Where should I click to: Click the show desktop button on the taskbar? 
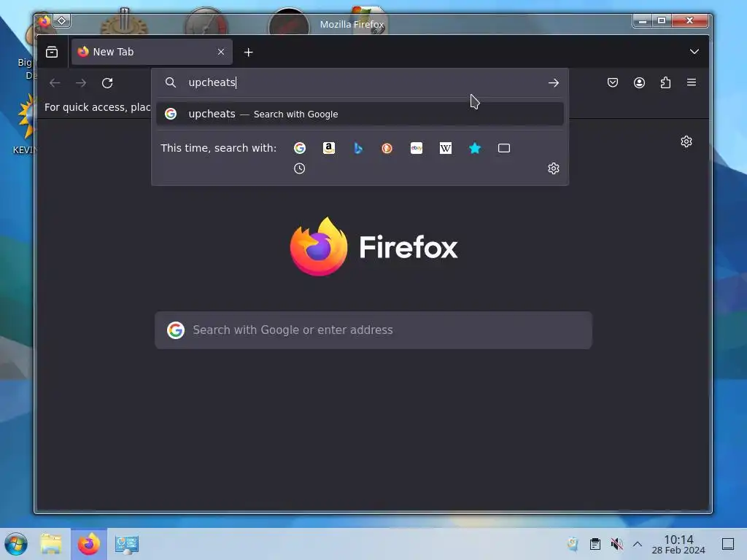point(728,544)
